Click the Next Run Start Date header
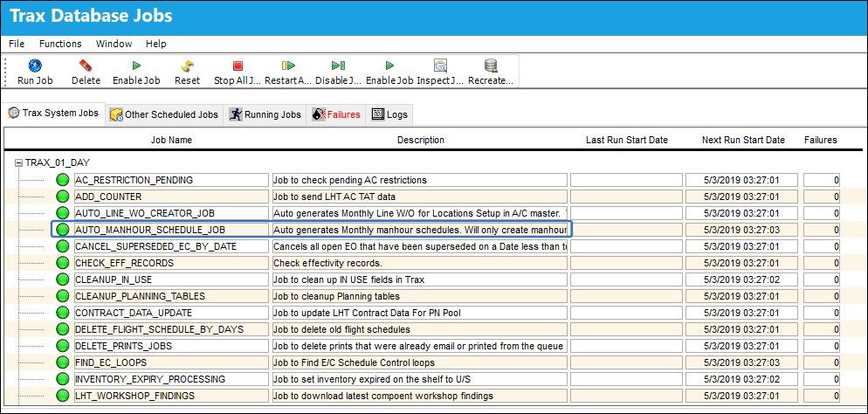868x414 pixels. coord(743,140)
